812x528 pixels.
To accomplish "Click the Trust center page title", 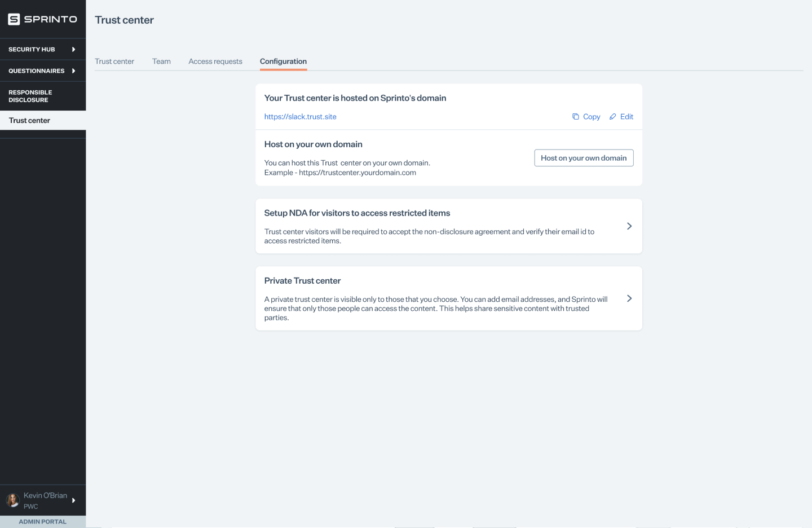I will (x=124, y=20).
